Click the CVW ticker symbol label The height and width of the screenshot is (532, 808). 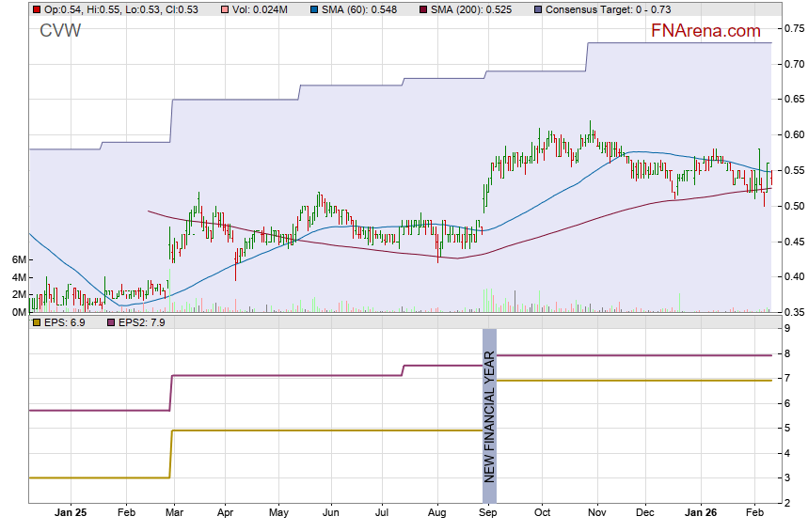[x=60, y=31]
